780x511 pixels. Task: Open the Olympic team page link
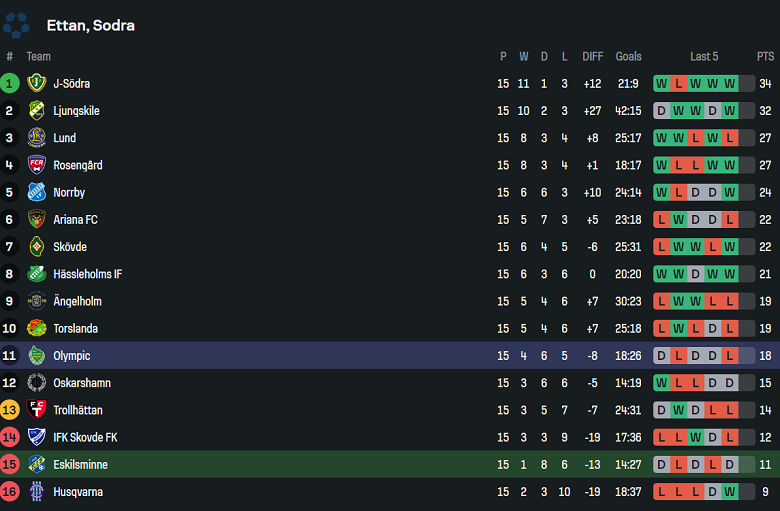tap(71, 356)
